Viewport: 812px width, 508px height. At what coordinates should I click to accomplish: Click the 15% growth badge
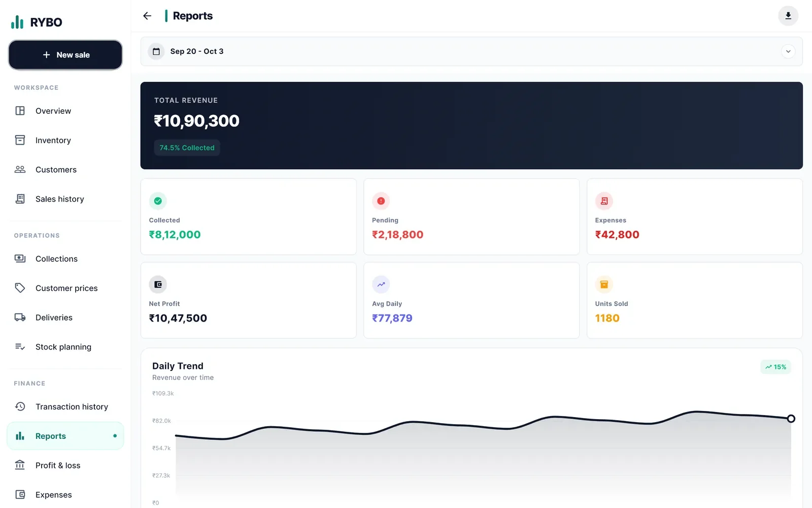pos(775,367)
